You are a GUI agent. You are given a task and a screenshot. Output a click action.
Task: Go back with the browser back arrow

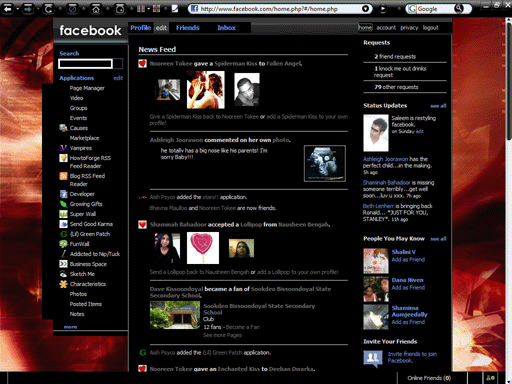[x=7, y=8]
